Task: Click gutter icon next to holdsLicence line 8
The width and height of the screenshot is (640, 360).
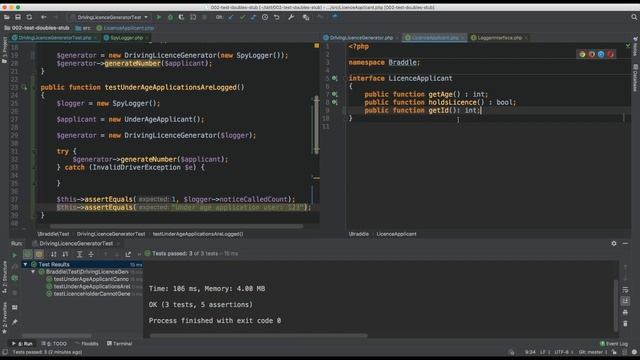Action: [335, 102]
